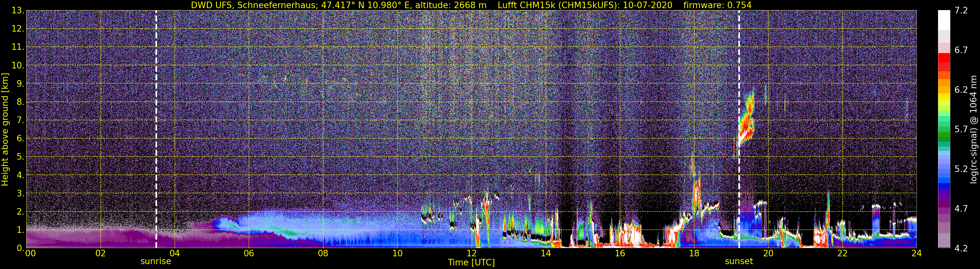Click the x-axis tick label '16'

coord(620,253)
